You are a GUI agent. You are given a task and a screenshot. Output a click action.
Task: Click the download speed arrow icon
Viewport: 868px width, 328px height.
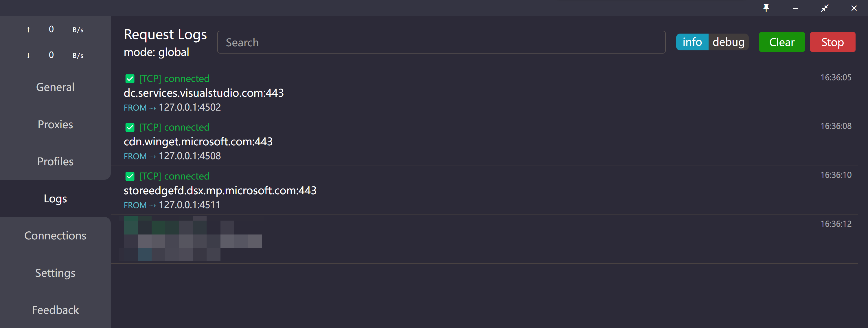pos(28,55)
